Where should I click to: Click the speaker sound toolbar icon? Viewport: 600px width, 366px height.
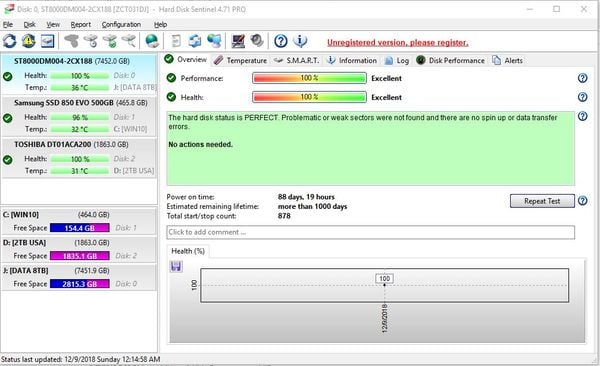[257, 41]
